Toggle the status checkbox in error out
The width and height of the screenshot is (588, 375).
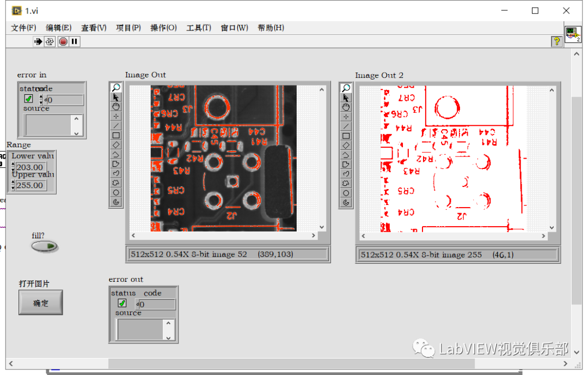(x=122, y=303)
